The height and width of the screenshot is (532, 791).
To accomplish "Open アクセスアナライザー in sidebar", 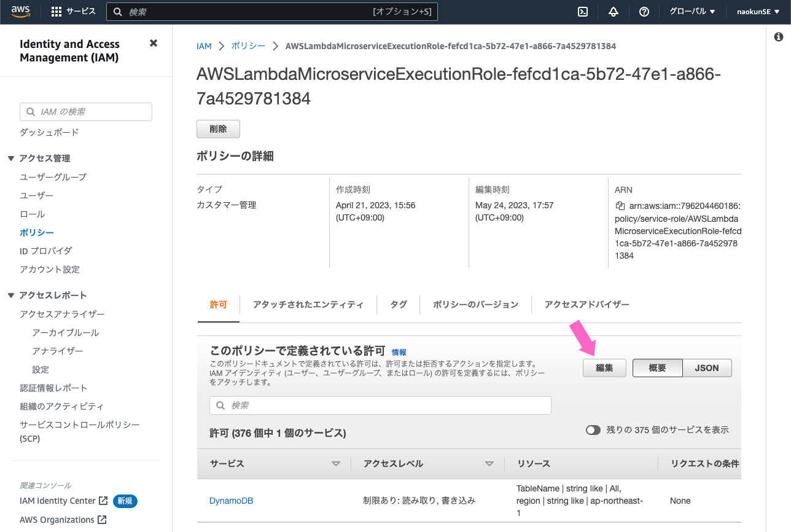I will (62, 314).
